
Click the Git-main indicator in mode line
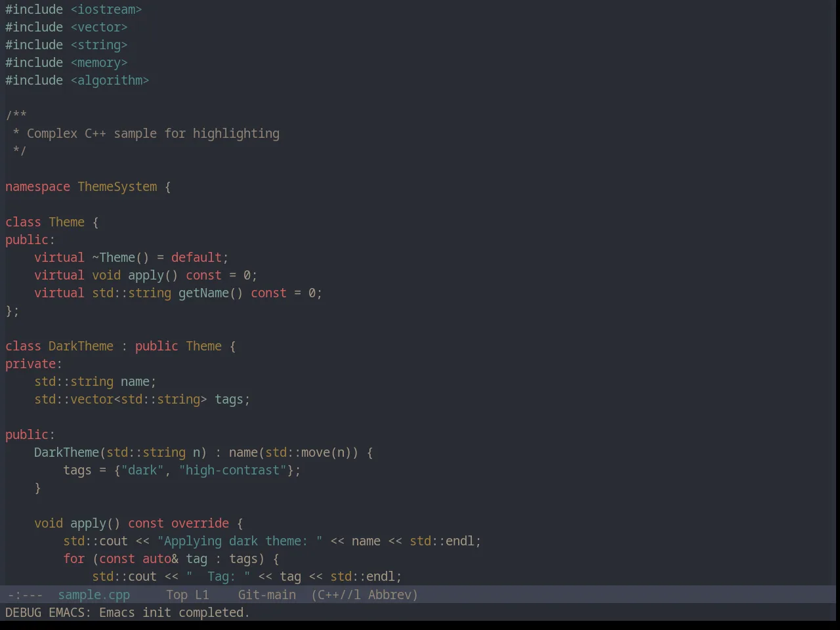266,595
